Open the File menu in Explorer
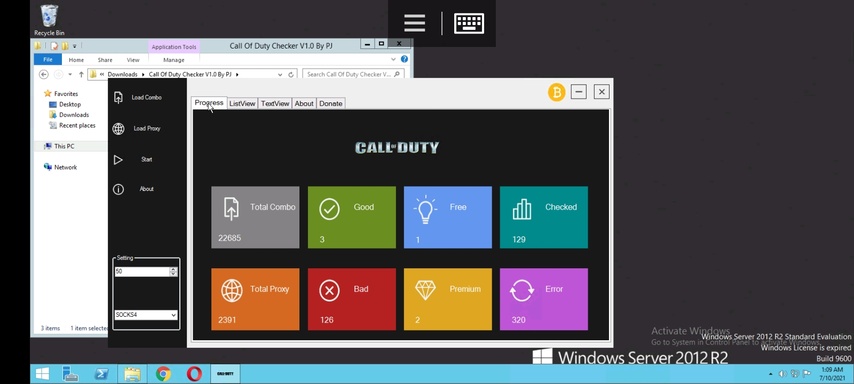 coord(48,59)
